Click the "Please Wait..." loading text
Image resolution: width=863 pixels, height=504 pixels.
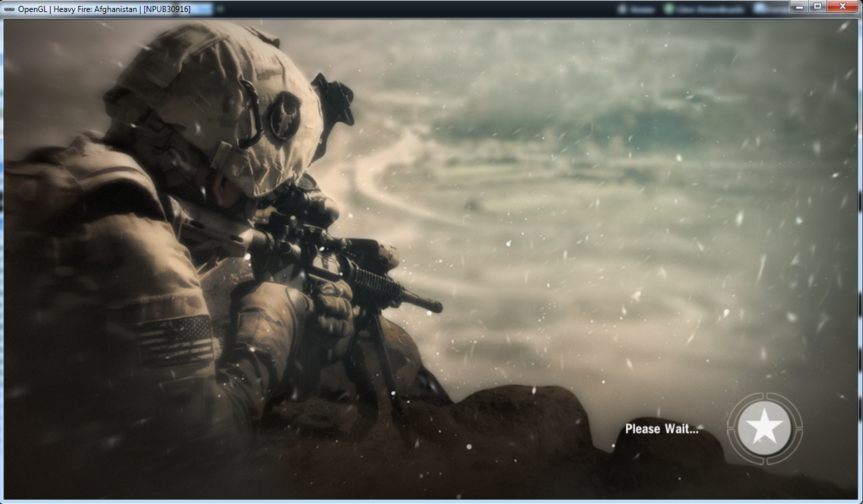(x=662, y=429)
